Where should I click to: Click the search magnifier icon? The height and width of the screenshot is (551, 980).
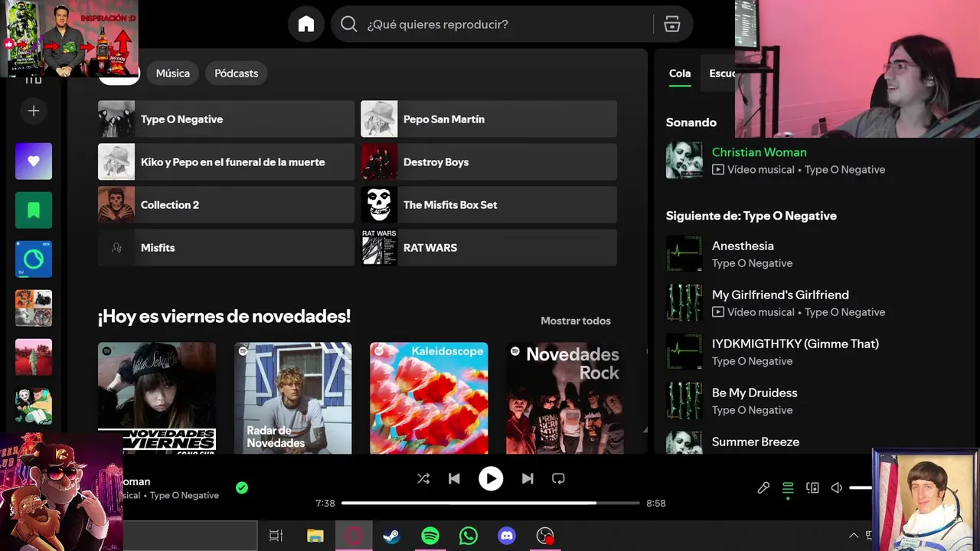pos(349,24)
